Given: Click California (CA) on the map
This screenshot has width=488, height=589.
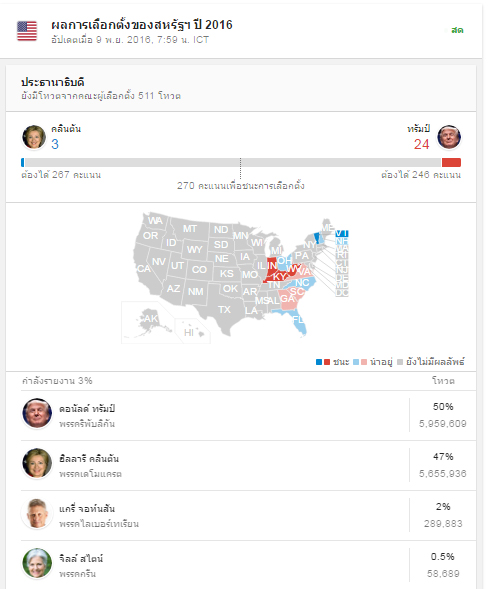Looking at the screenshot, I should click(x=143, y=269).
